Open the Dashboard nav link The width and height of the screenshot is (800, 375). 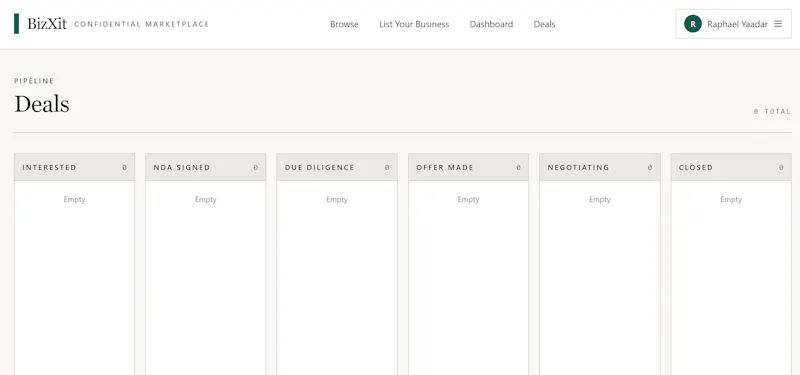click(x=491, y=24)
